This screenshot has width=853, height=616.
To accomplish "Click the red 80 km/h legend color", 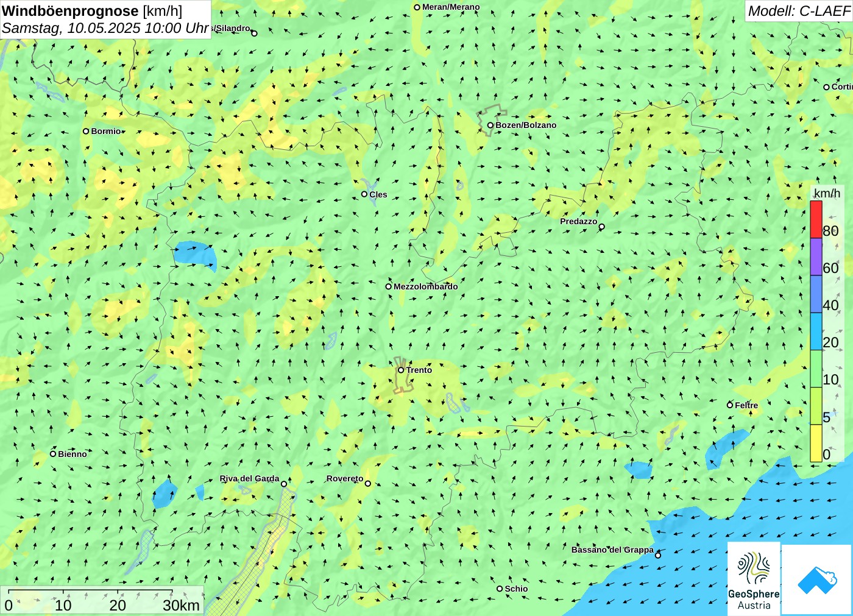I will [816, 219].
